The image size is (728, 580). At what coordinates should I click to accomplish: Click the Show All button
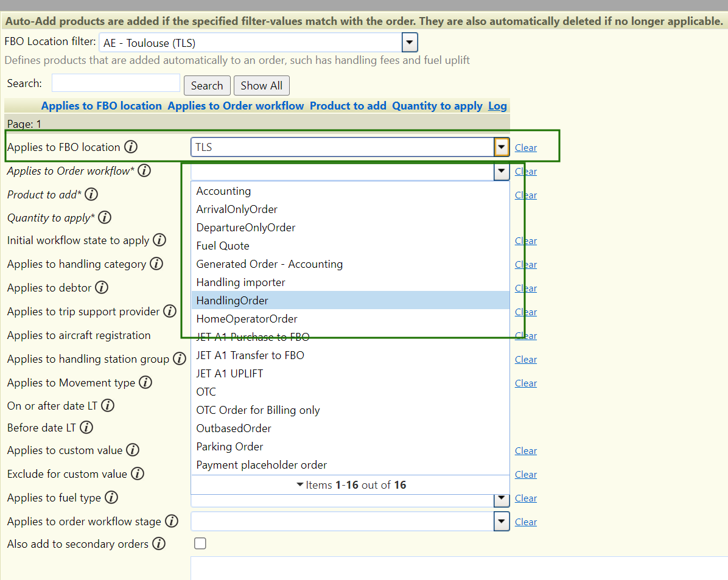pos(261,86)
